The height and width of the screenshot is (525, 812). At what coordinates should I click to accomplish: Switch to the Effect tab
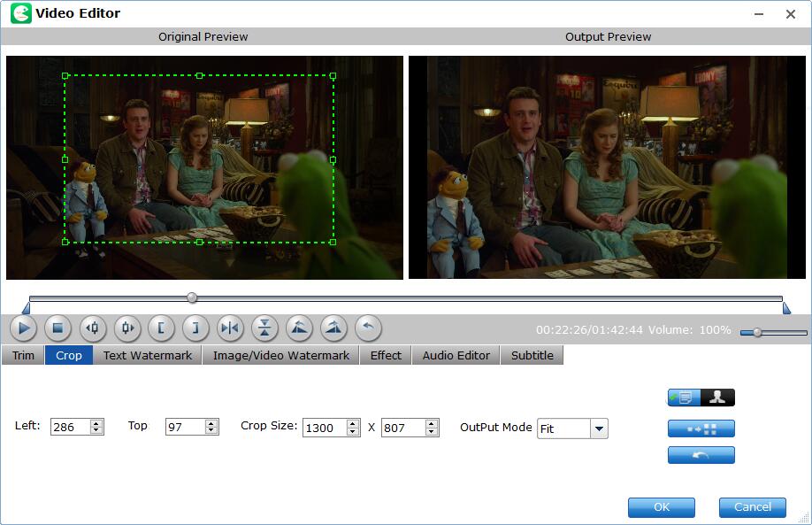386,356
